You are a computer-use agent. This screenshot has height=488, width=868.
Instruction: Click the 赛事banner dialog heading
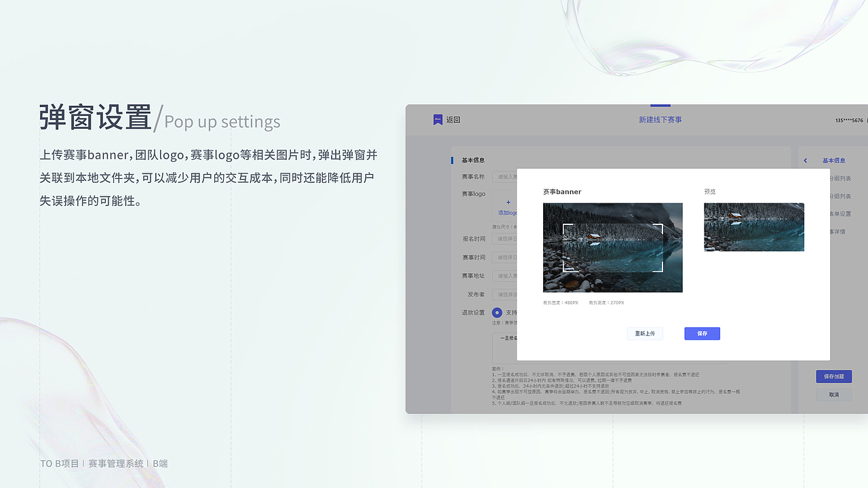[562, 192]
